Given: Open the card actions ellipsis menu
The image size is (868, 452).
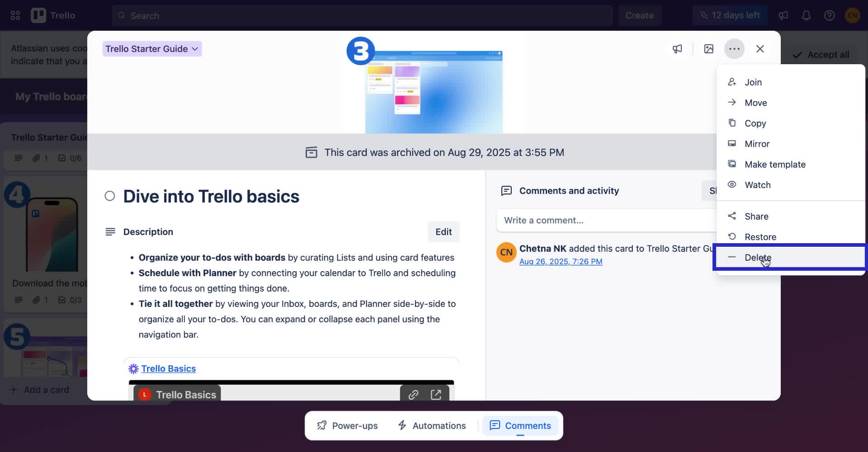Looking at the screenshot, I should 734,48.
